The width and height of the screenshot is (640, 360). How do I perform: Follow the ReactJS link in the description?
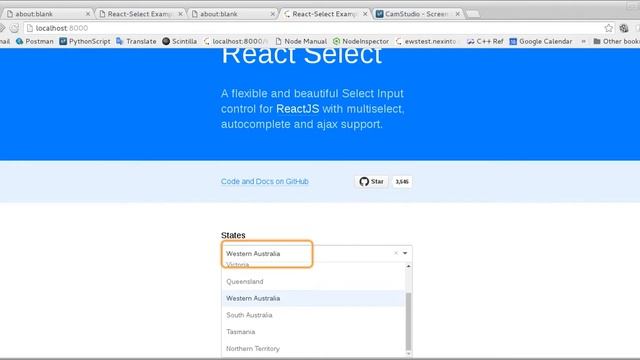point(298,109)
